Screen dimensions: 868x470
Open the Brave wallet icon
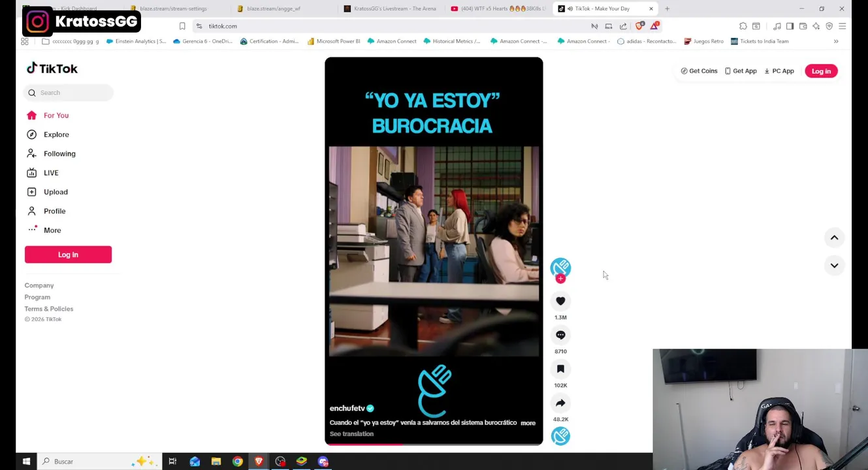(x=803, y=26)
